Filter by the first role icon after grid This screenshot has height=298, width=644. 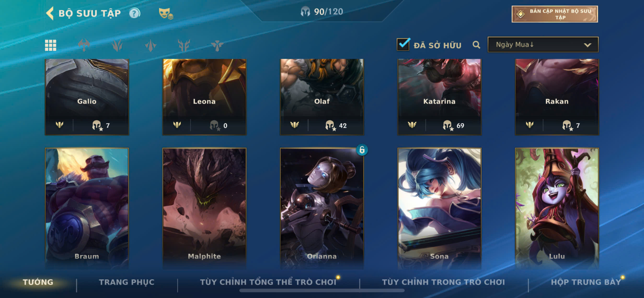pyautogui.click(x=84, y=45)
